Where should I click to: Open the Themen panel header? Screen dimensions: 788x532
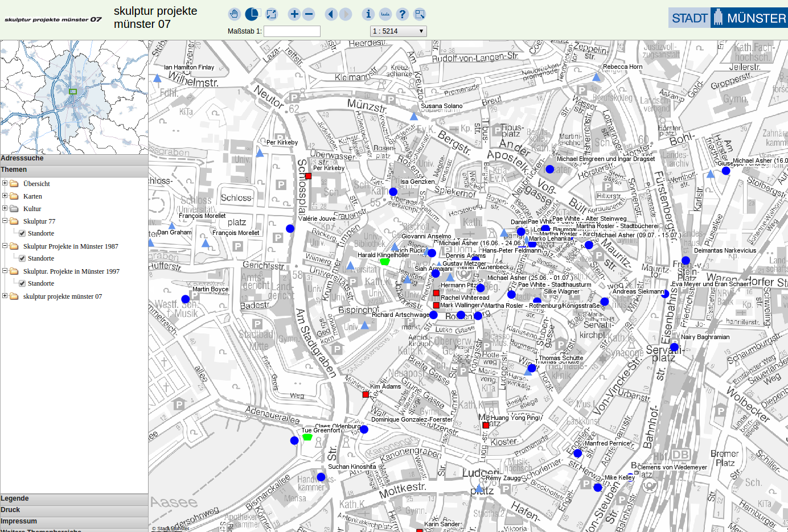[x=74, y=171]
